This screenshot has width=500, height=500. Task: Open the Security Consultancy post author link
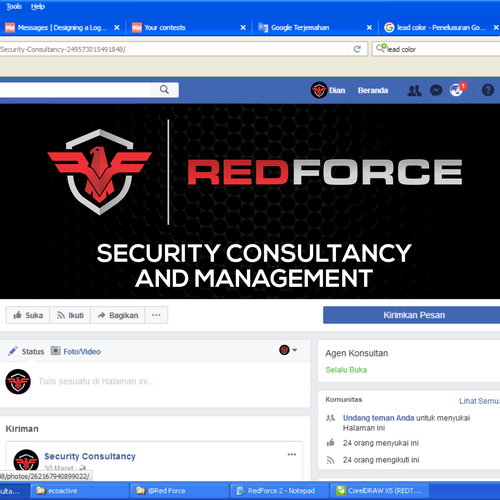[90, 456]
